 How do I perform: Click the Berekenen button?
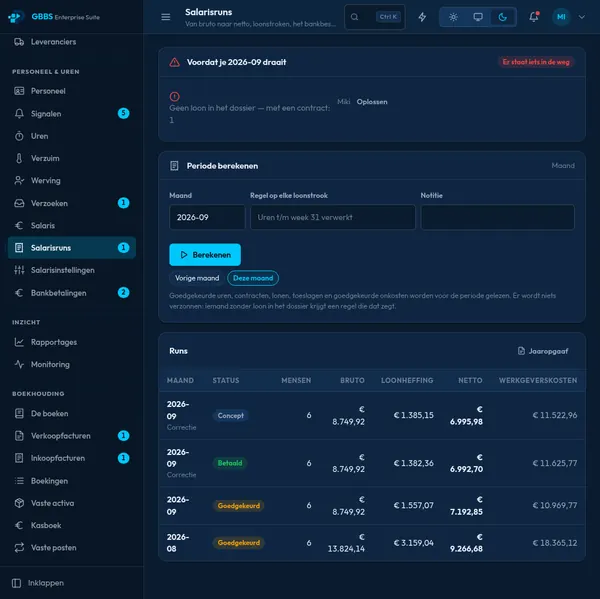[x=205, y=255]
